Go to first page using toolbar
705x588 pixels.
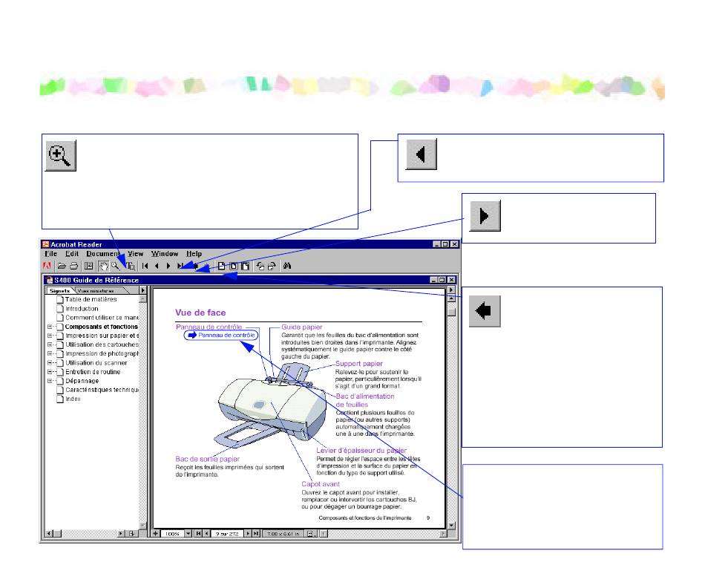(x=145, y=266)
